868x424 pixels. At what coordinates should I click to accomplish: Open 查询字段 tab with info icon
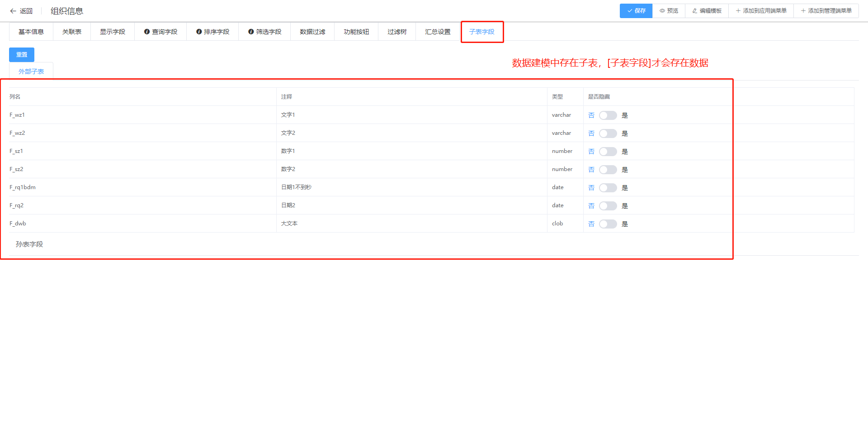pyautogui.click(x=160, y=32)
